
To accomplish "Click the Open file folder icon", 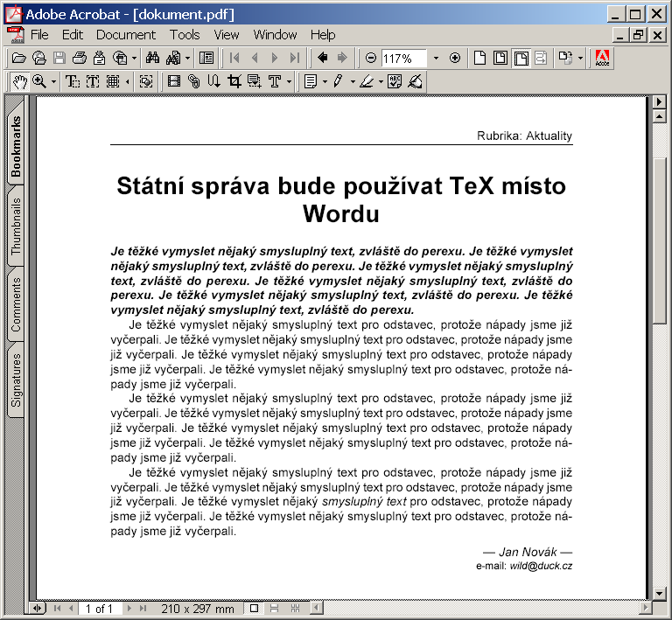I will (18, 58).
